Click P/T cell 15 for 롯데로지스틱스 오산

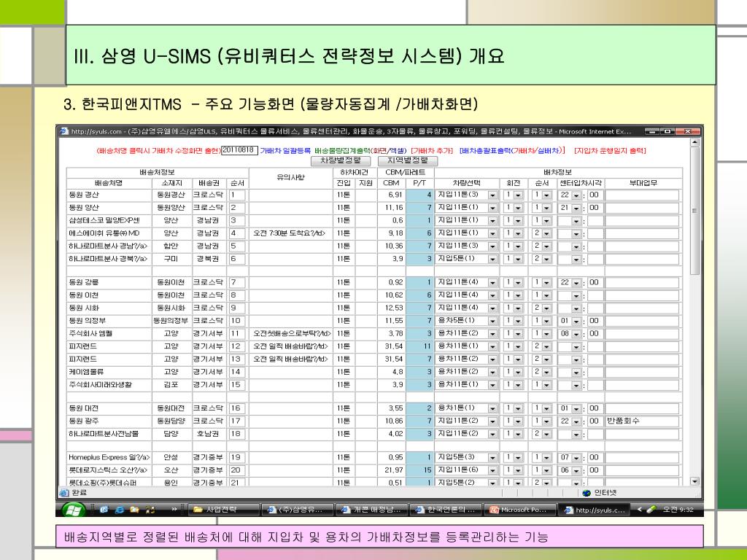coord(419,470)
